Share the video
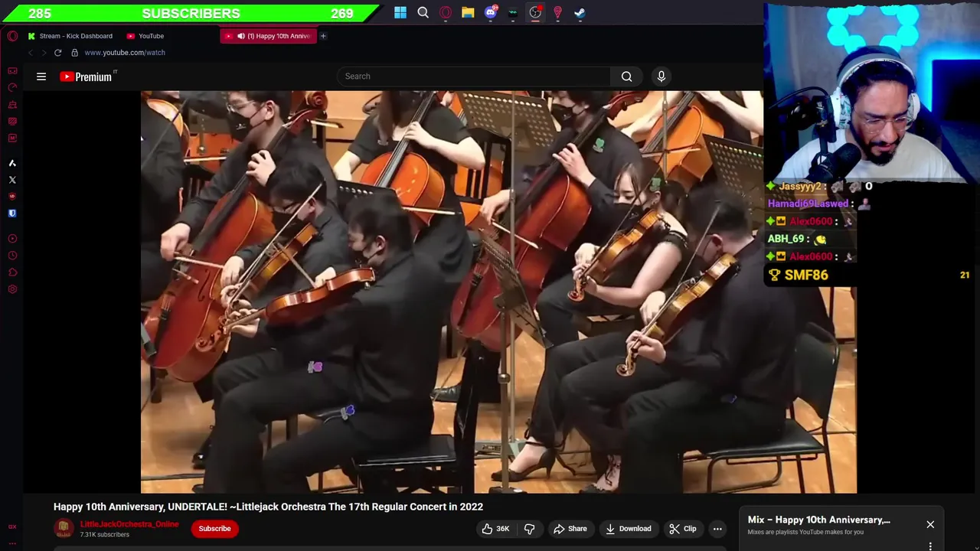This screenshot has width=980, height=551. coord(570,529)
